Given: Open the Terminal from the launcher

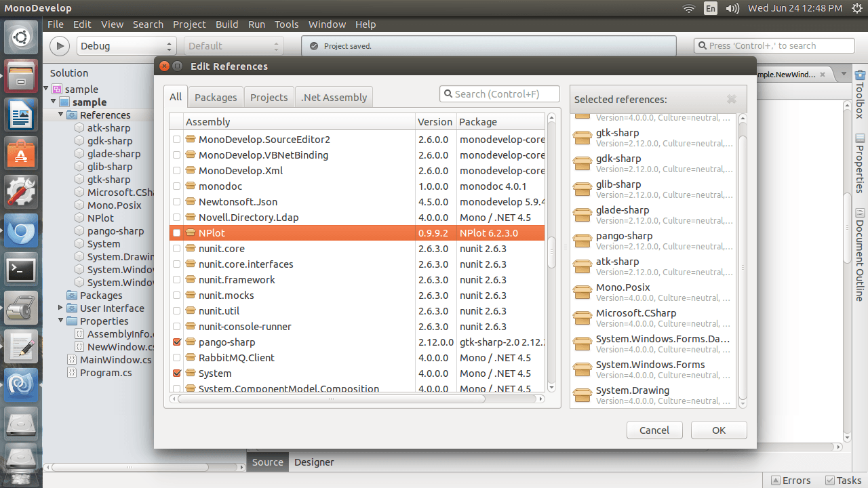Looking at the screenshot, I should (x=21, y=269).
